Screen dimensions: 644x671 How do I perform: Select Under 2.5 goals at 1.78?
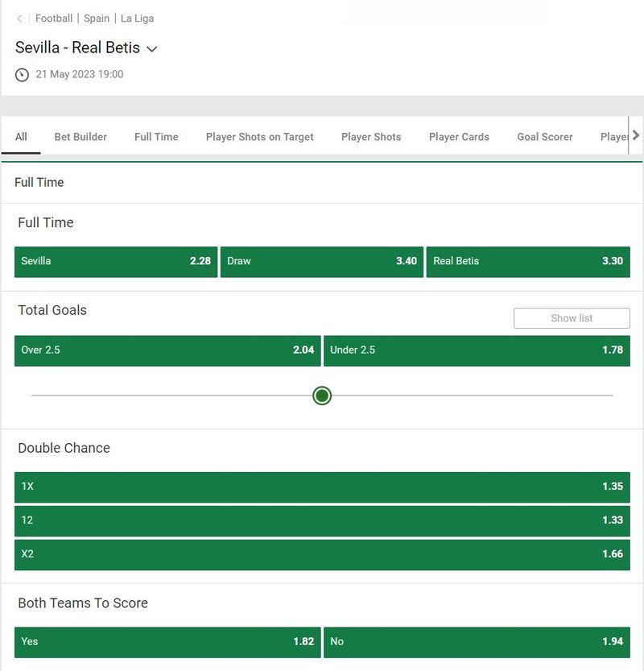477,350
